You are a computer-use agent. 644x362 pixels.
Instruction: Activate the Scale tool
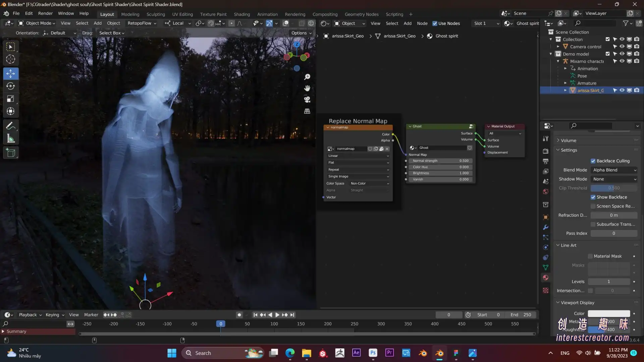pyautogui.click(x=11, y=99)
